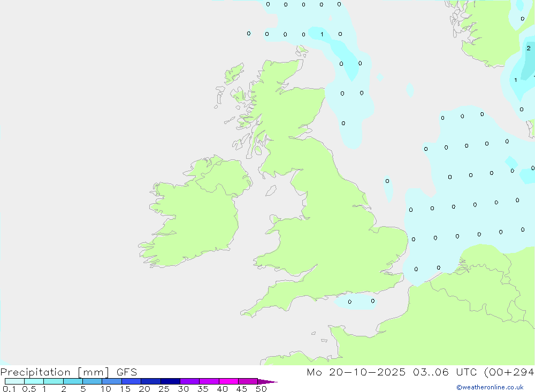Select the "GFS" model label
Image resolution: width=535 pixels, height=392 pixels.
[127, 372]
